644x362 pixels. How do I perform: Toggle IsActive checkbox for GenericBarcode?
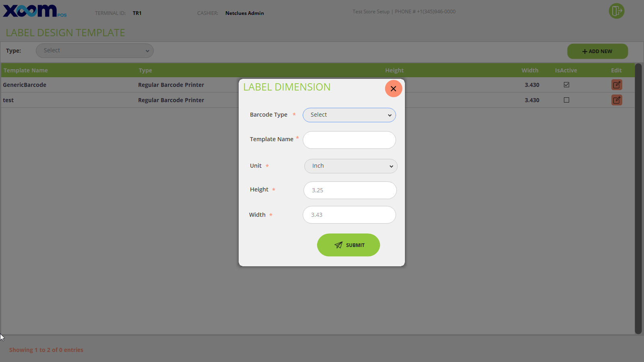(x=566, y=85)
